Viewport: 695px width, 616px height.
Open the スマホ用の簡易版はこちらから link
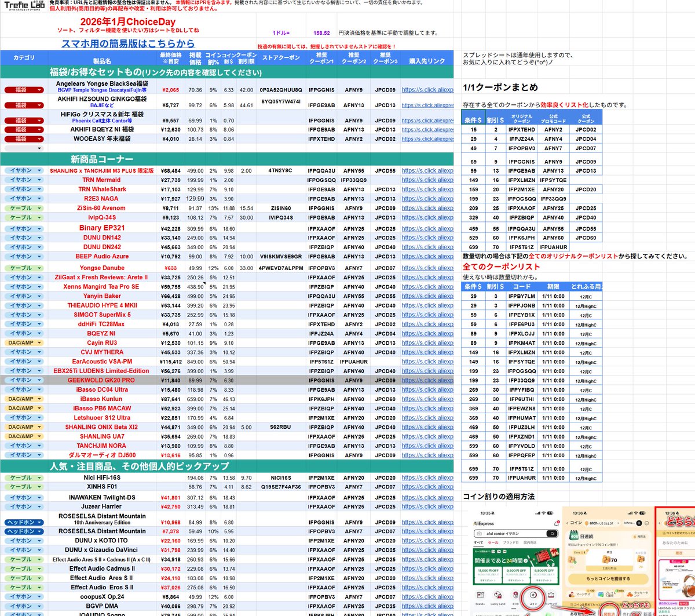pyautogui.click(x=128, y=43)
